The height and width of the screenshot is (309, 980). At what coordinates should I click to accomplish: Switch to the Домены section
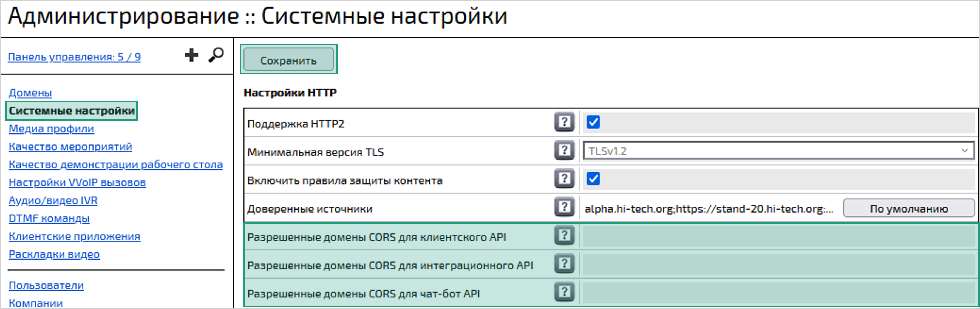30,93
